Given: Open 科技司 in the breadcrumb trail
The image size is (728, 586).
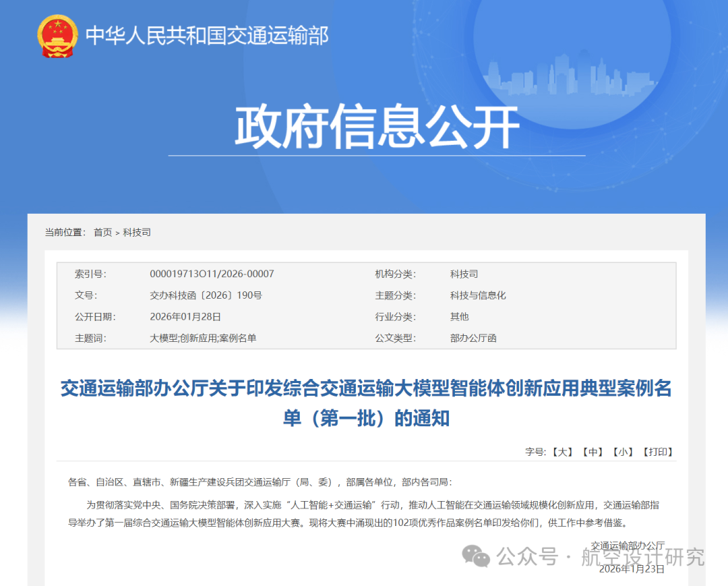Looking at the screenshot, I should 137,232.
